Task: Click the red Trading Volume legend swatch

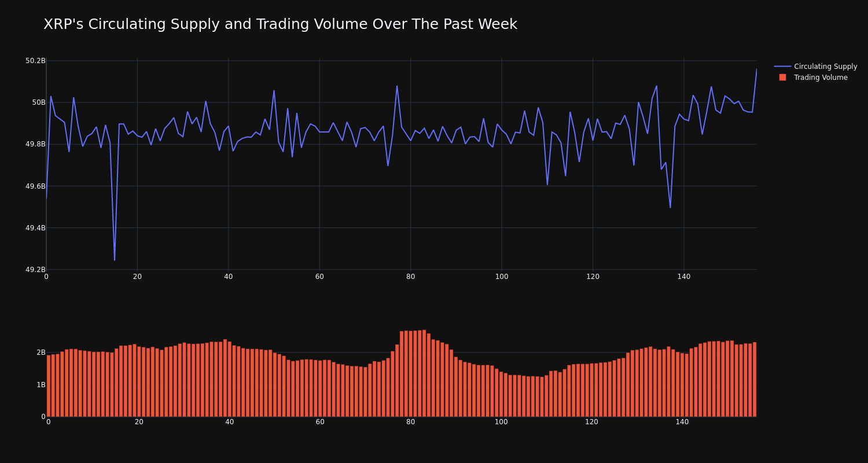Action: pyautogui.click(x=782, y=78)
